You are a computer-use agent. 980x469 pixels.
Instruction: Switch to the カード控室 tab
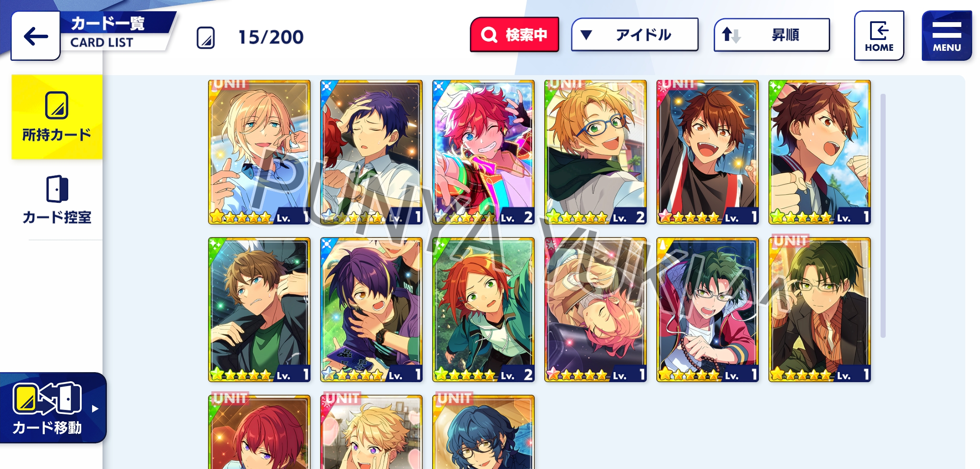(57, 200)
